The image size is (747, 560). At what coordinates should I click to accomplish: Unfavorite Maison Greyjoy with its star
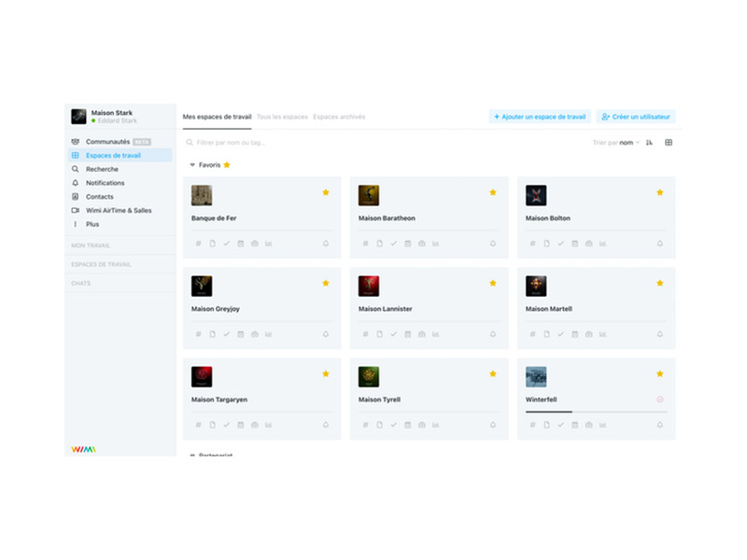[326, 283]
